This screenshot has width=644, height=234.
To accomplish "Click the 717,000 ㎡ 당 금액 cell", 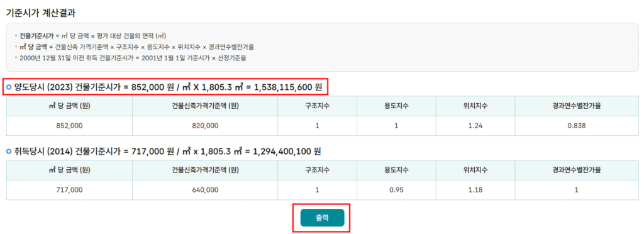I will click(69, 190).
